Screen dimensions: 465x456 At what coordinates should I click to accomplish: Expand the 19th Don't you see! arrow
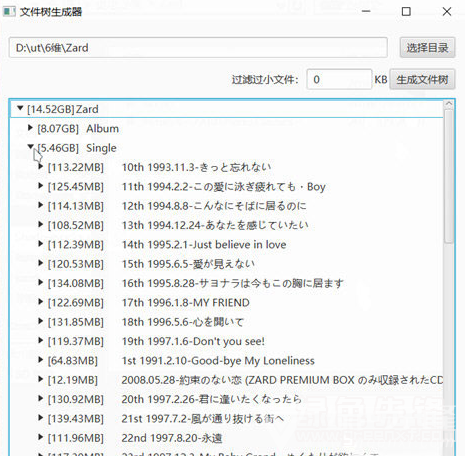click(40, 340)
